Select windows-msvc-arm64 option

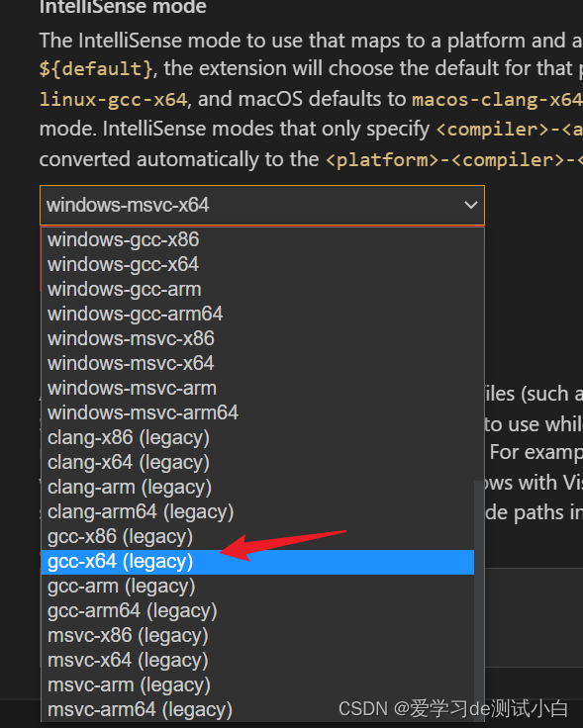[257, 412]
